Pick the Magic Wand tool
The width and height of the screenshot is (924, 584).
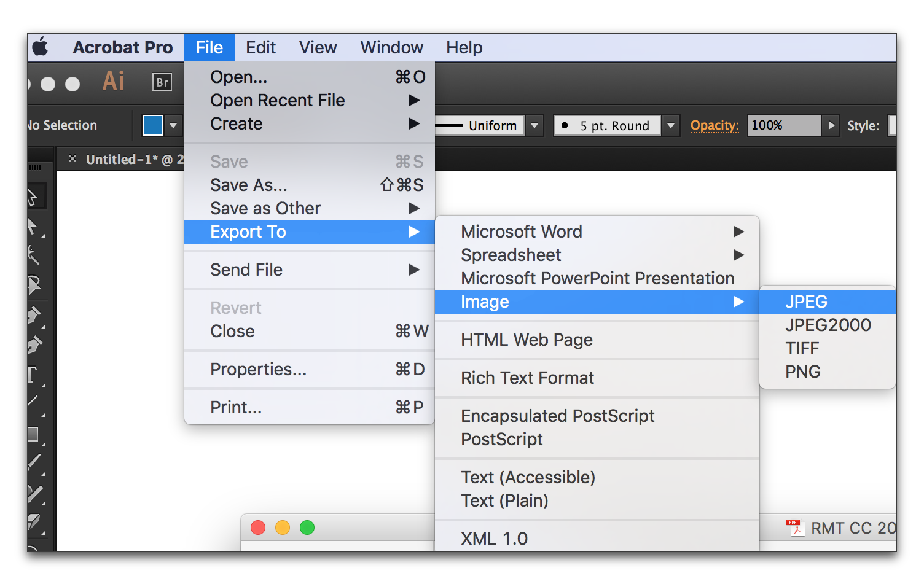(34, 255)
